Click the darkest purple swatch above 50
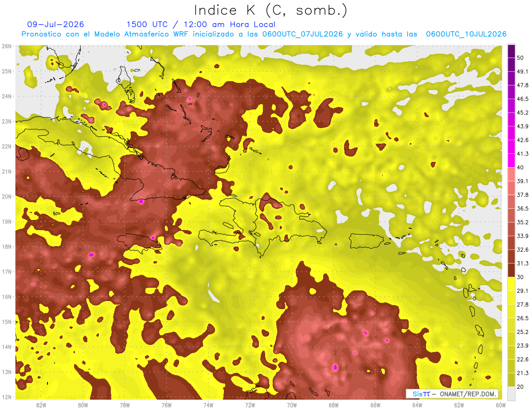 pos(511,51)
